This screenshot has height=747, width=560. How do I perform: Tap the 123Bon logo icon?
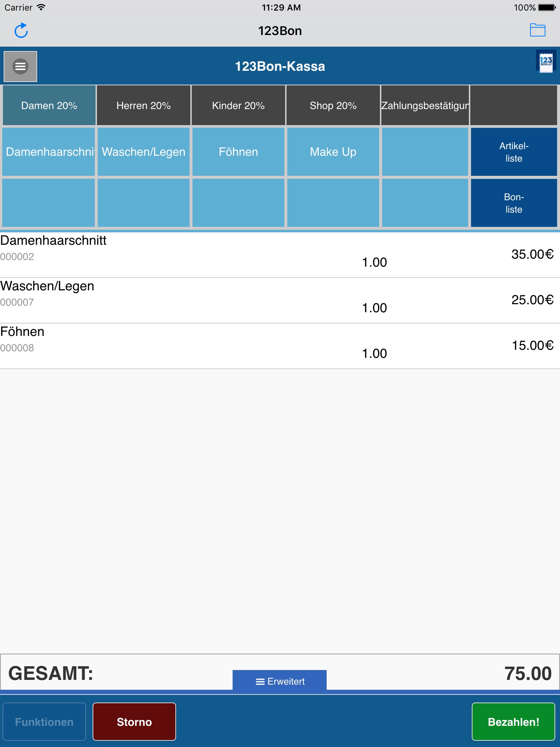[546, 62]
